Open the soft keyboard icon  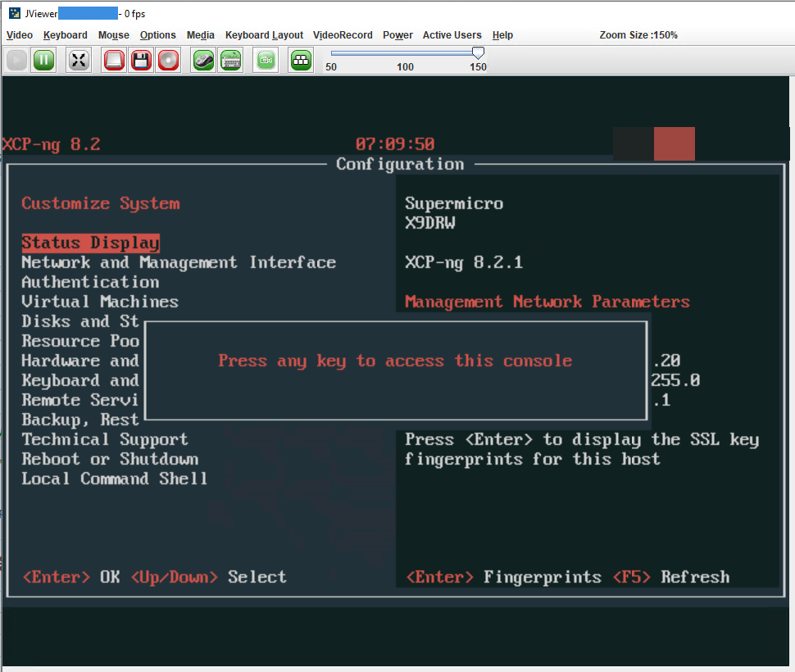231,61
